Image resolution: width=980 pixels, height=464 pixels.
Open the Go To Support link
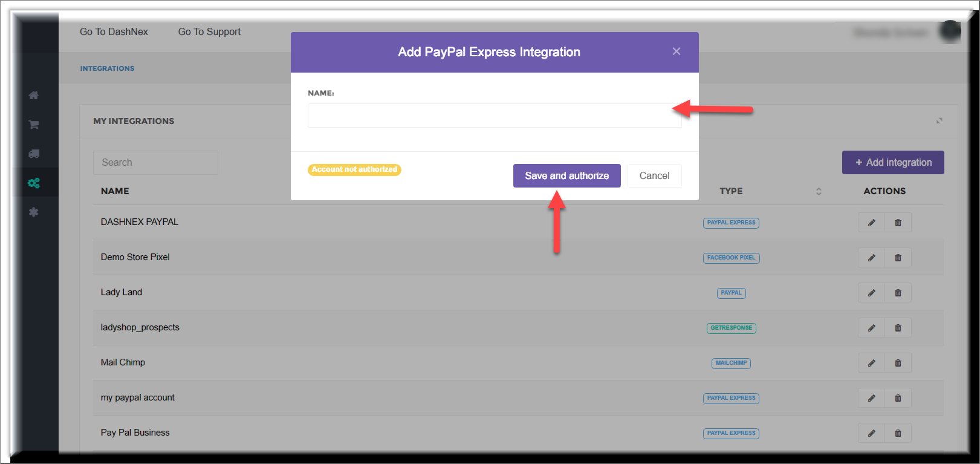[x=209, y=31]
